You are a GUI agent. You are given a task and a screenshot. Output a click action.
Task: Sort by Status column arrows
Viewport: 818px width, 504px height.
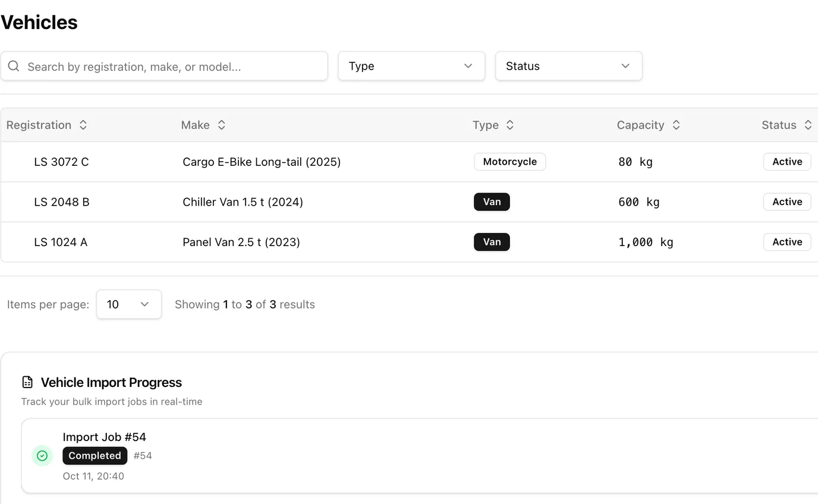pos(808,125)
